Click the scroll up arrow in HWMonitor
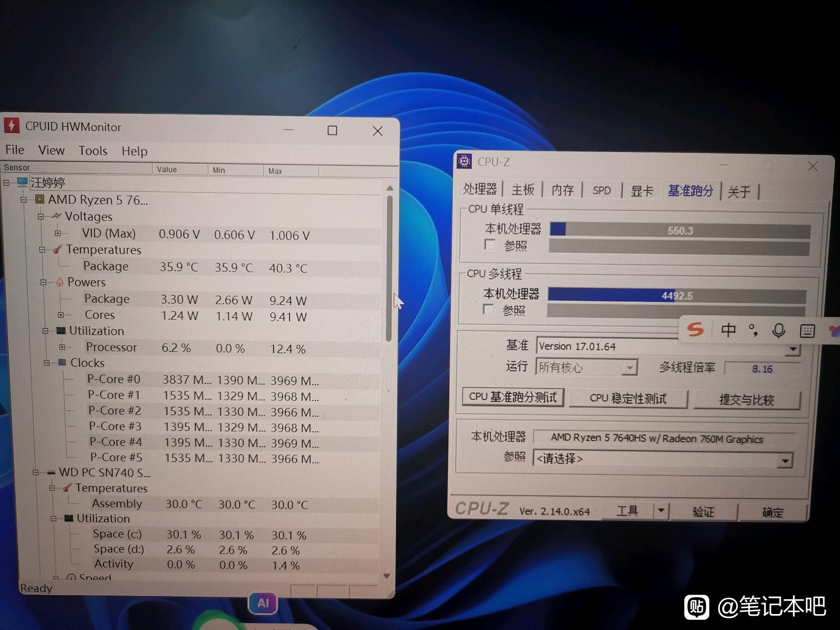The width and height of the screenshot is (840, 630). point(390,188)
